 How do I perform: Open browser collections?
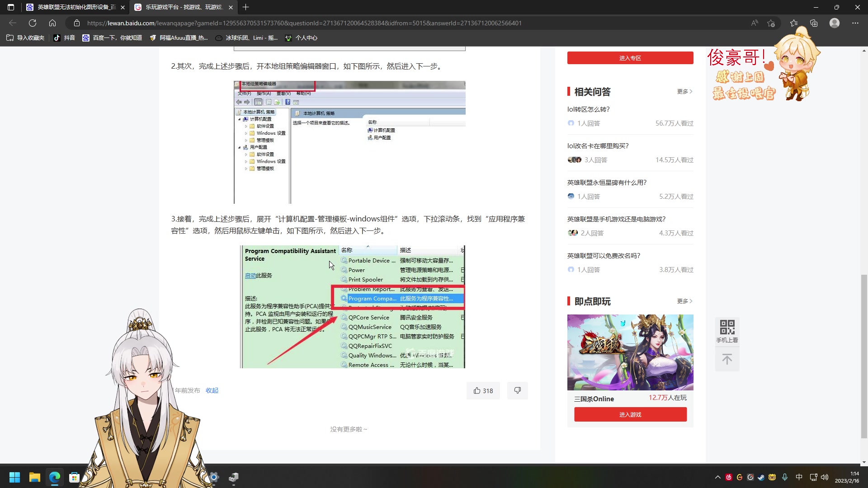tap(814, 23)
